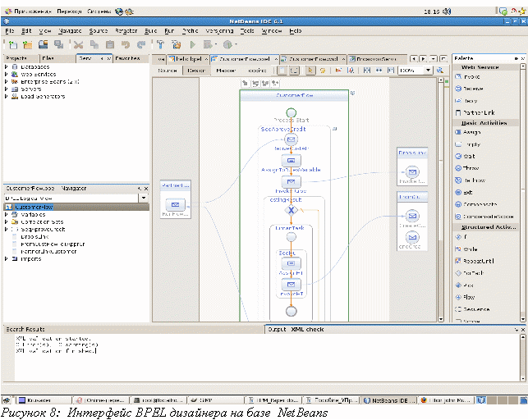The image size is (528, 420).
Task: Select the Assign activity in Palette
Action: [x=471, y=132]
